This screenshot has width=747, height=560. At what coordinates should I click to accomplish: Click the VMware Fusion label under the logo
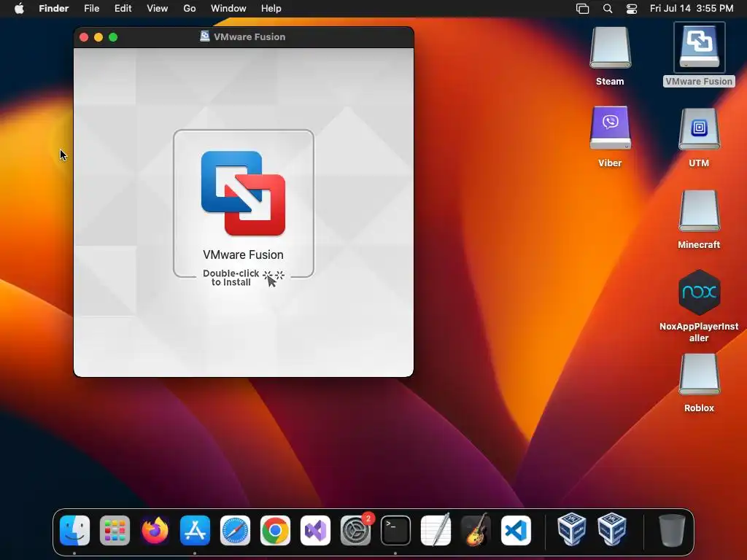tap(243, 254)
